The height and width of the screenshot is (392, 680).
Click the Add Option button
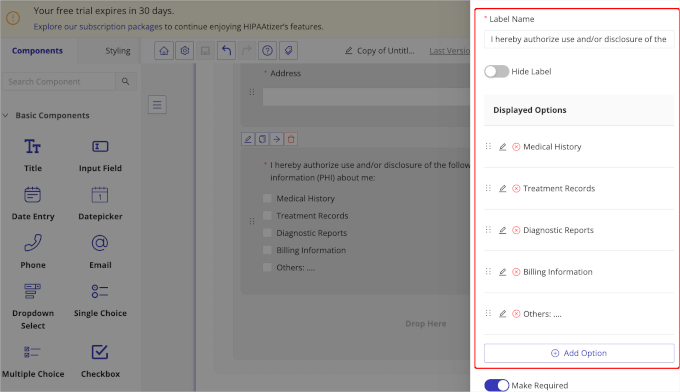(x=579, y=353)
